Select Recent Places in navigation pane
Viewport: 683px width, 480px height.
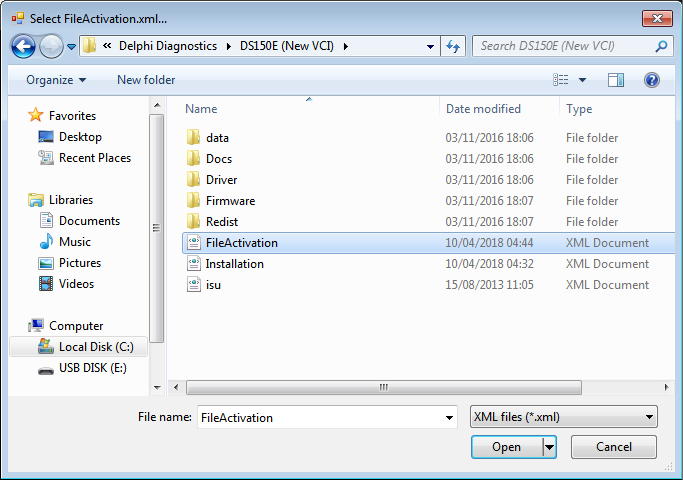pos(95,158)
